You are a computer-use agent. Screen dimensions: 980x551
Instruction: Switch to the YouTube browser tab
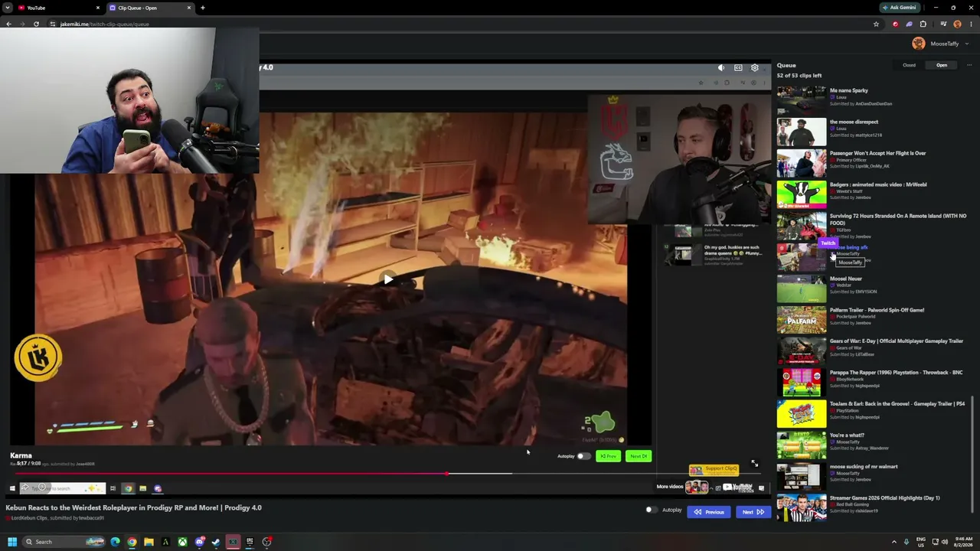(x=58, y=8)
